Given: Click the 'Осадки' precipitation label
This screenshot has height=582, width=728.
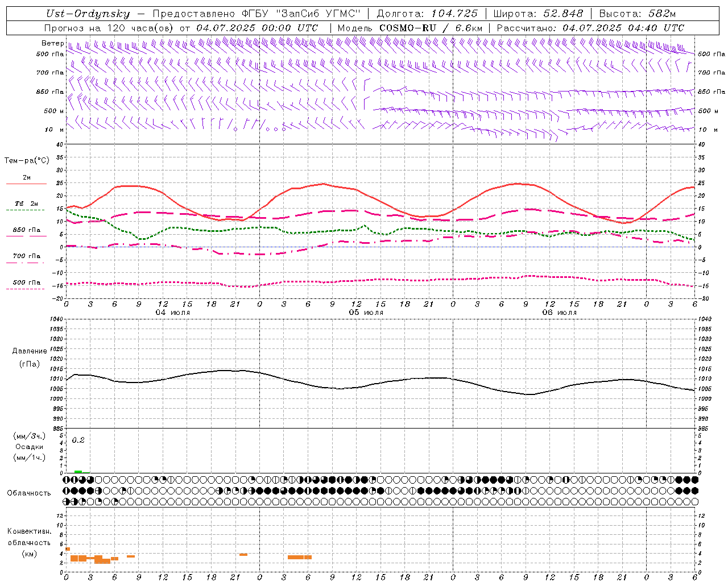Looking at the screenshot, I should [x=29, y=447].
